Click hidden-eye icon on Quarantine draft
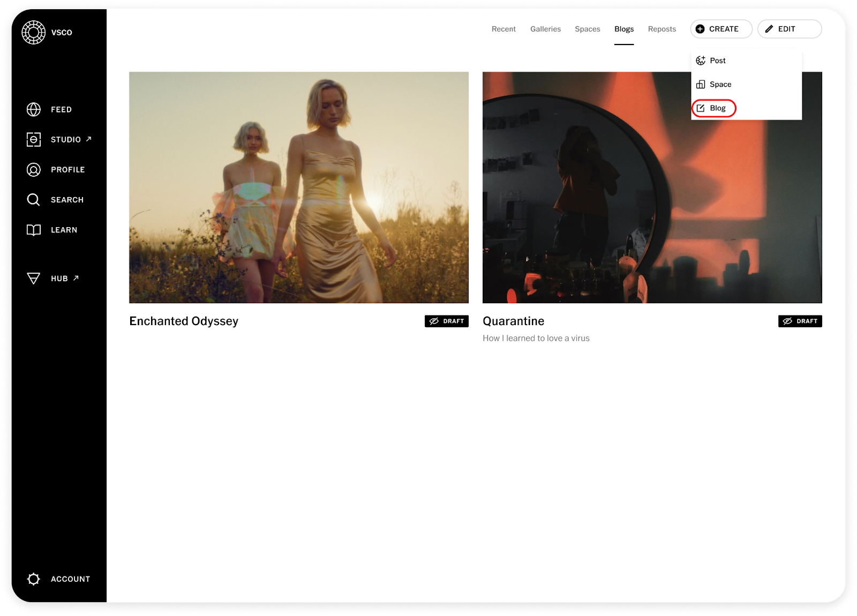Viewport: 857px width, 616px height. pos(787,321)
